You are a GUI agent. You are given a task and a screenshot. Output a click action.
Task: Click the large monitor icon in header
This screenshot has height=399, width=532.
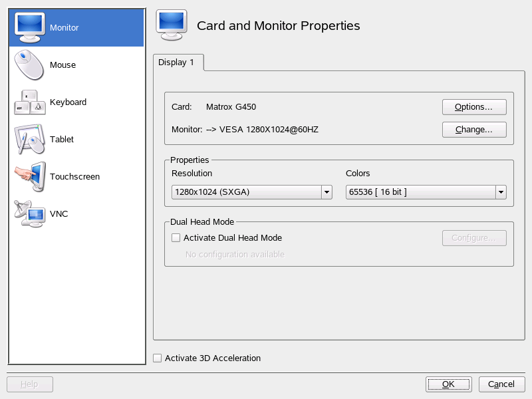pos(171,26)
